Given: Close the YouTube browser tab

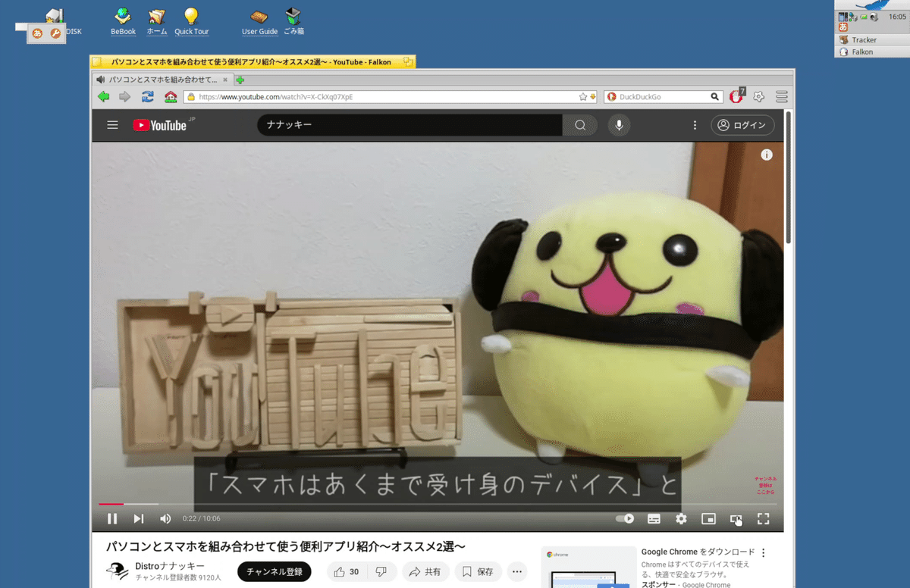Looking at the screenshot, I should (x=225, y=80).
